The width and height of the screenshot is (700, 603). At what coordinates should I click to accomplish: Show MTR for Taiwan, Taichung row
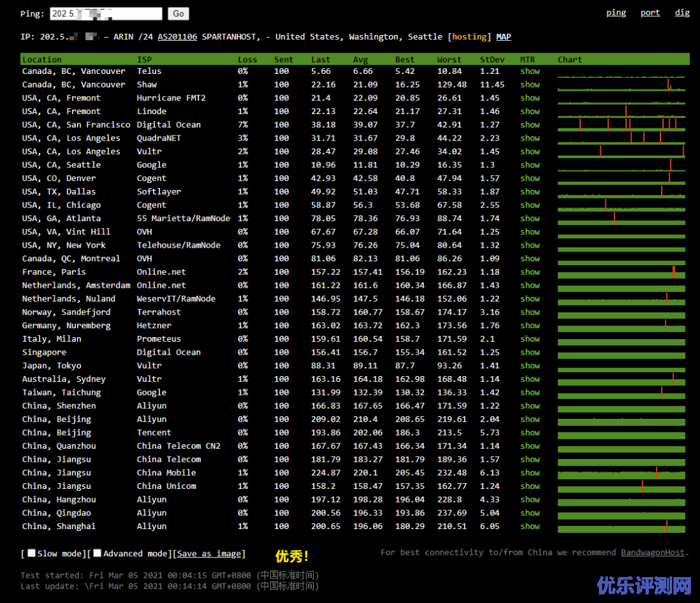point(530,392)
